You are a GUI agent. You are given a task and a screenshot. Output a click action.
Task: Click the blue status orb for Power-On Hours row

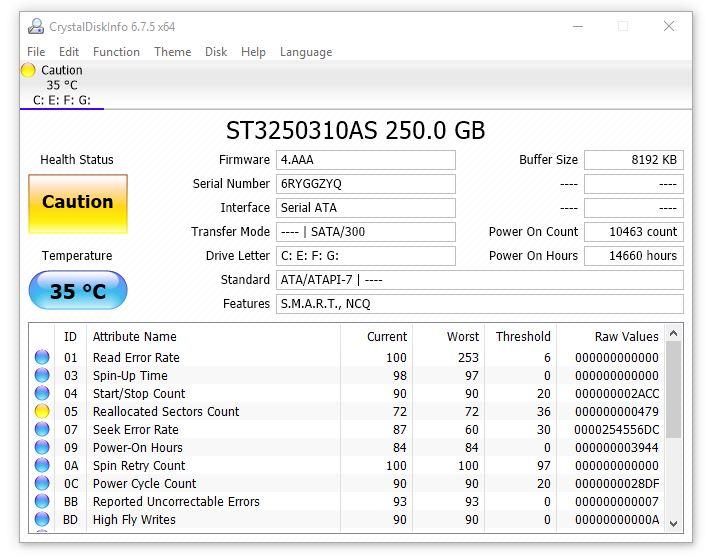[42, 447]
